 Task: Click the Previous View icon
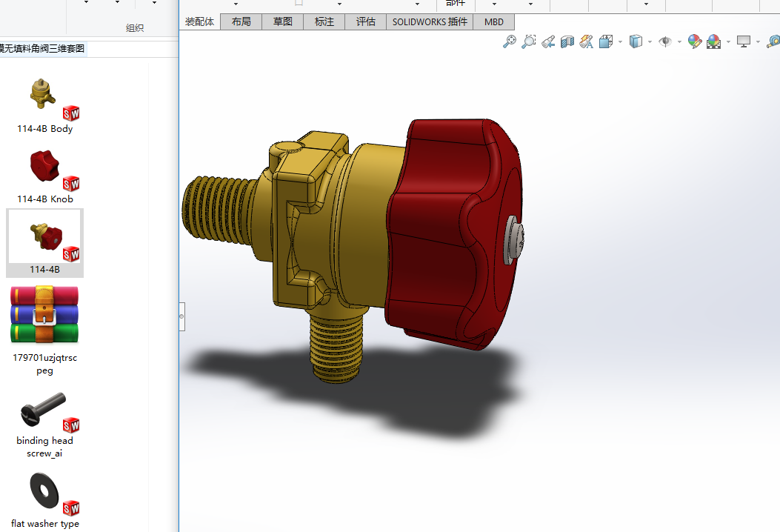point(548,41)
